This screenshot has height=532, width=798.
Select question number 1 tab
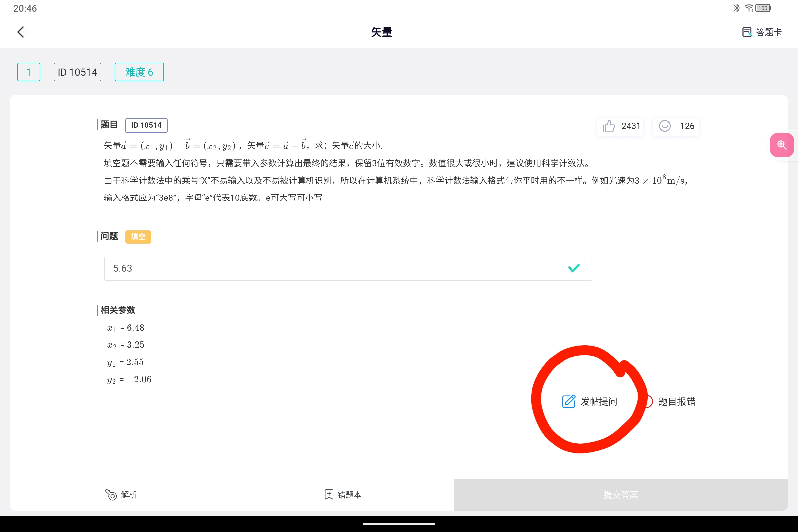pyautogui.click(x=29, y=71)
